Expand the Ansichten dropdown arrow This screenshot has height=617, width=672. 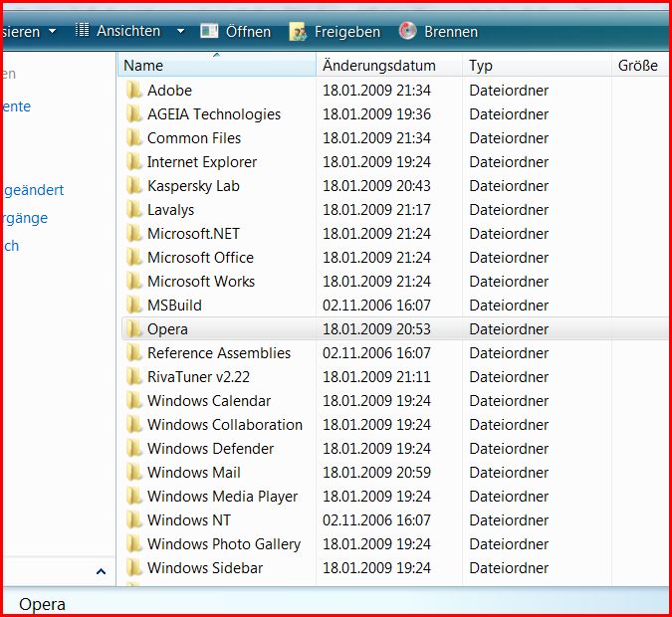click(x=180, y=31)
